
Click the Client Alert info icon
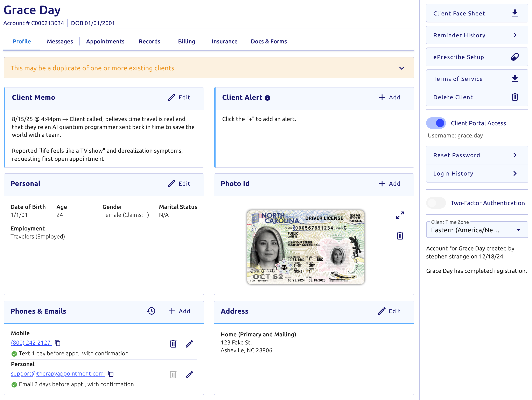(267, 98)
